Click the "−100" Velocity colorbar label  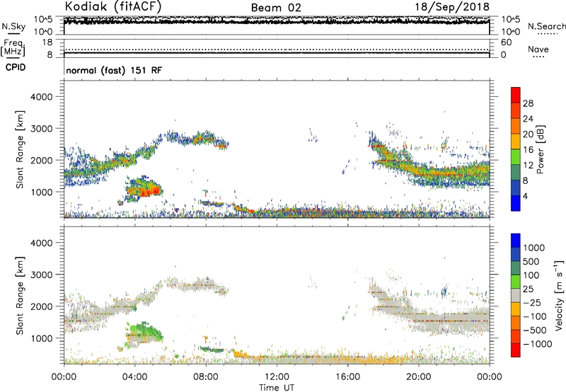pos(535,316)
